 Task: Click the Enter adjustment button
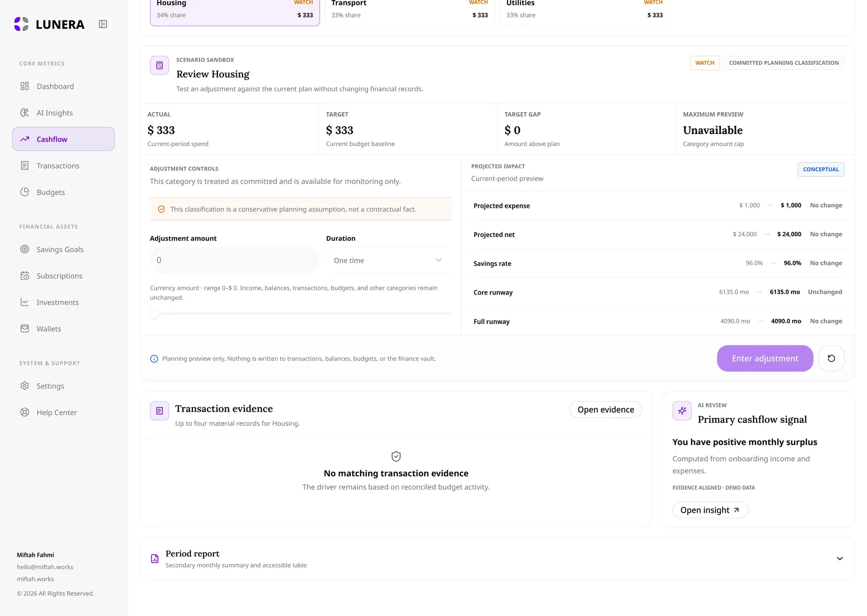click(765, 358)
